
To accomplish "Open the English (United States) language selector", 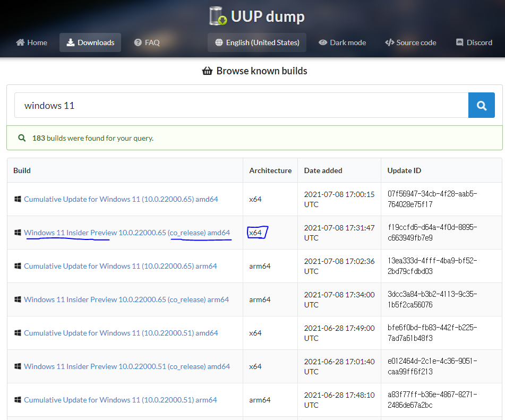I will point(257,42).
